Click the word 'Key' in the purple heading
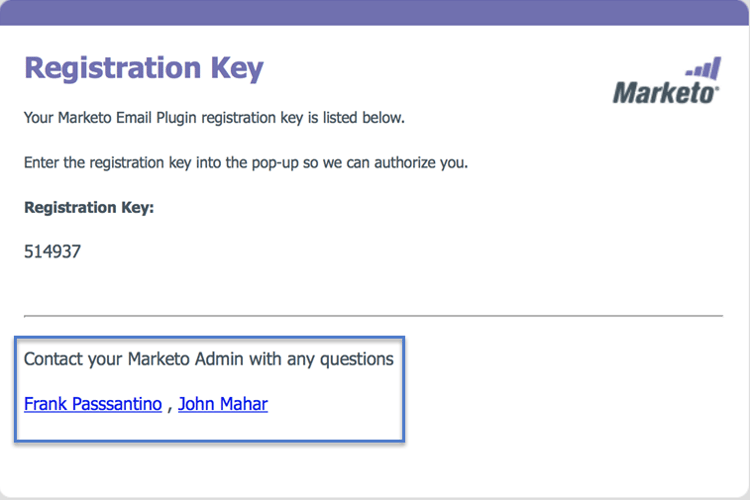750x500 pixels. (x=237, y=69)
